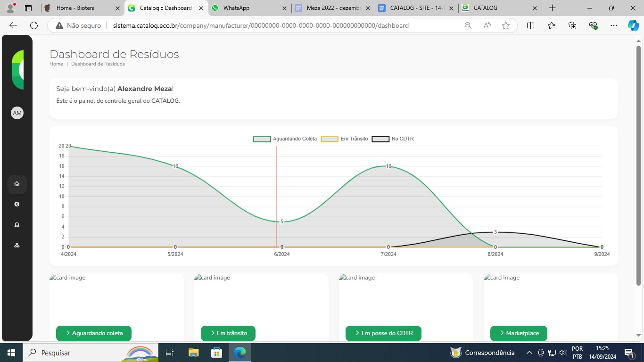Click the address bar URL

261,25
